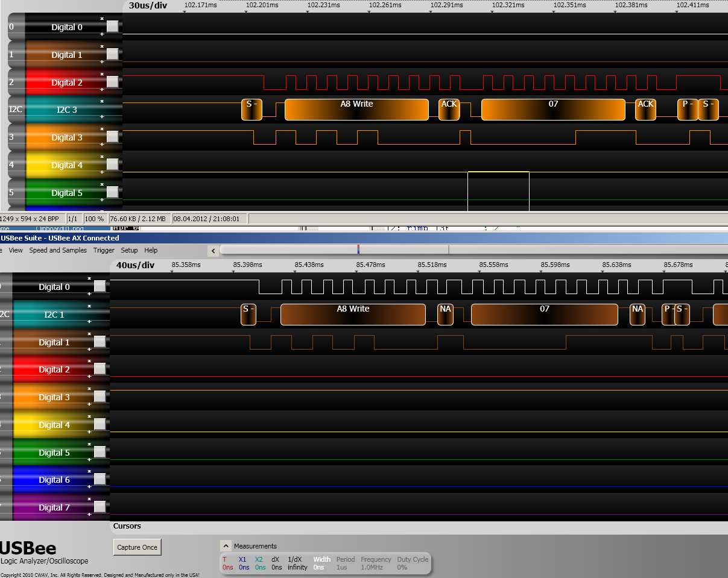Image resolution: width=728 pixels, height=578 pixels.
Task: Click the plus icon on upper Digital 0 row
Action: point(102,34)
